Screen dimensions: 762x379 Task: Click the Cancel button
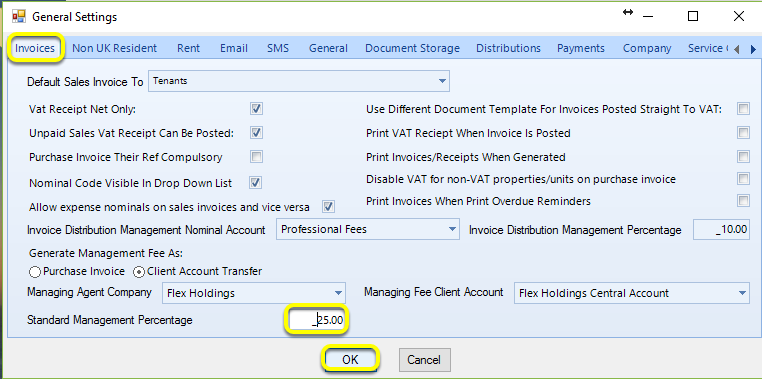(x=424, y=360)
